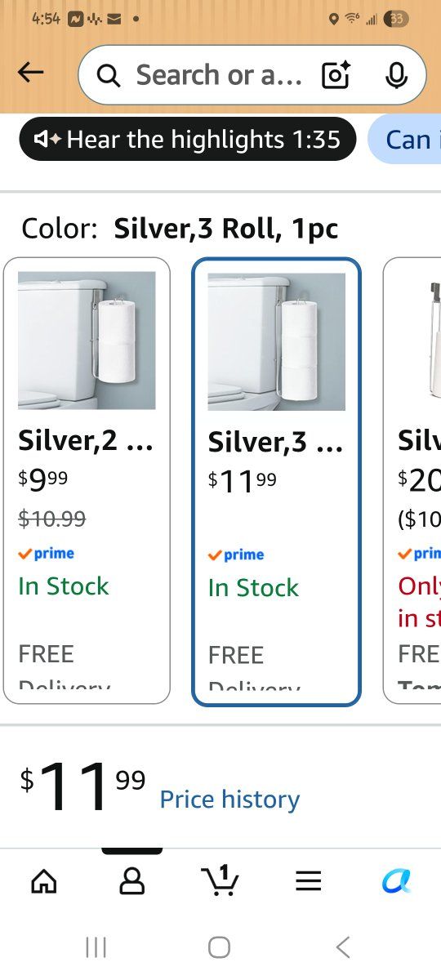Tap Android recent apps button
The height and width of the screenshot is (980, 441).
(x=96, y=947)
